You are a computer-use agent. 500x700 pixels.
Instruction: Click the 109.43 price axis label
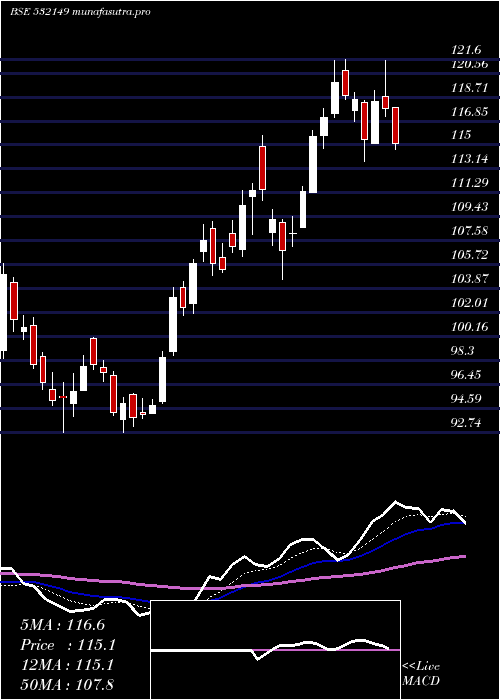pos(469,207)
